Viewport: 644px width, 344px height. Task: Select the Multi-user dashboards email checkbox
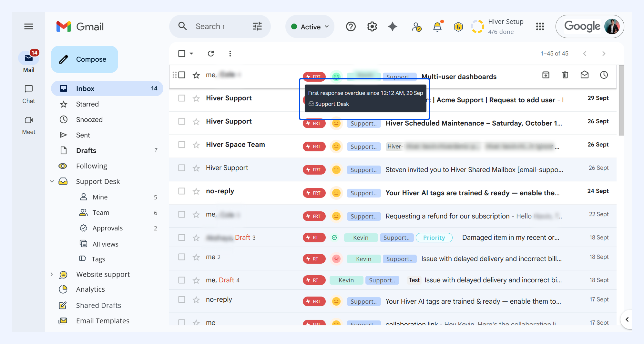(182, 75)
